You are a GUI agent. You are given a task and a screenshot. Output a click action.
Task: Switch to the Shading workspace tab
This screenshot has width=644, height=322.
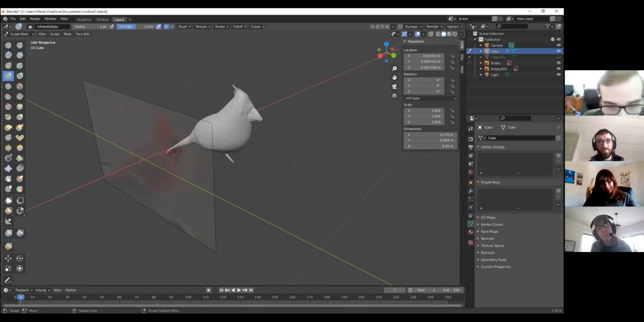102,19
